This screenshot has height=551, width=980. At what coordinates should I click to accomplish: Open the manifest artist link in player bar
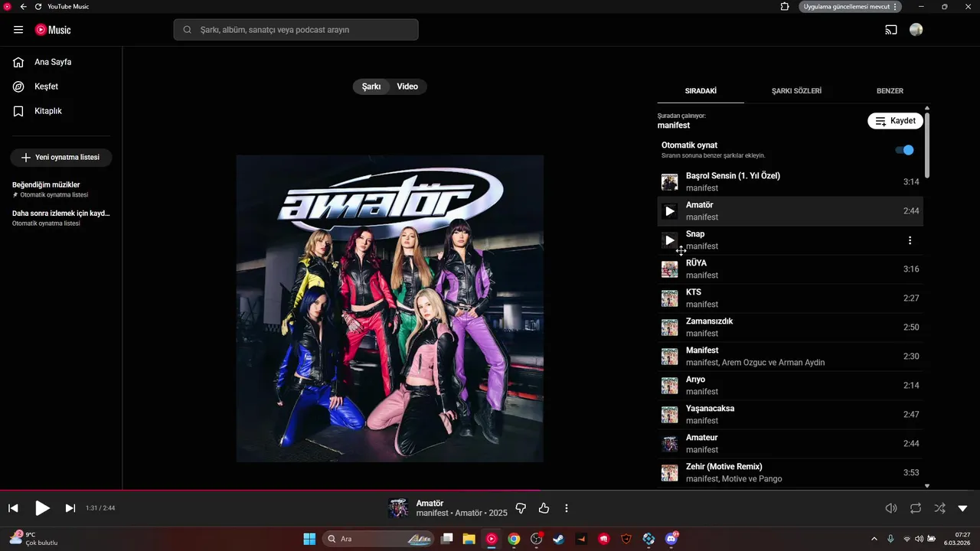(432, 514)
